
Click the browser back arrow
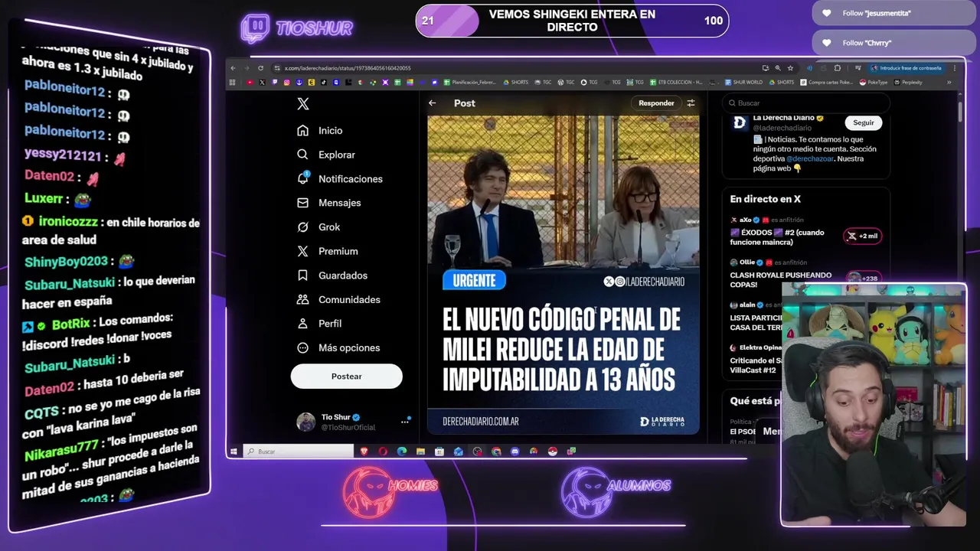234,68
